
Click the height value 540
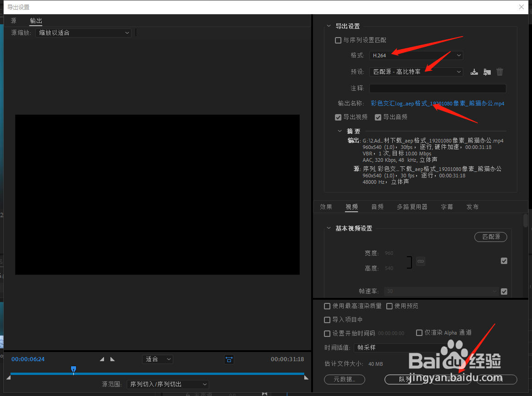[x=389, y=269]
